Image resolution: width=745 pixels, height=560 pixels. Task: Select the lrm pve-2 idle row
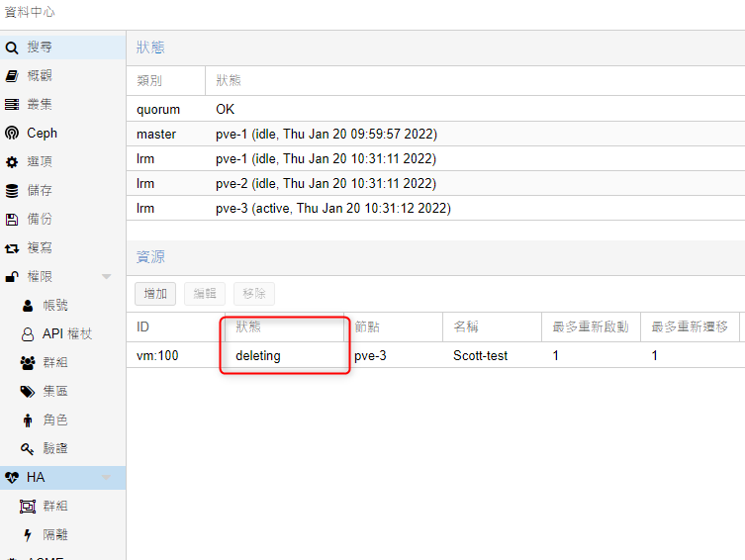tap(435, 183)
